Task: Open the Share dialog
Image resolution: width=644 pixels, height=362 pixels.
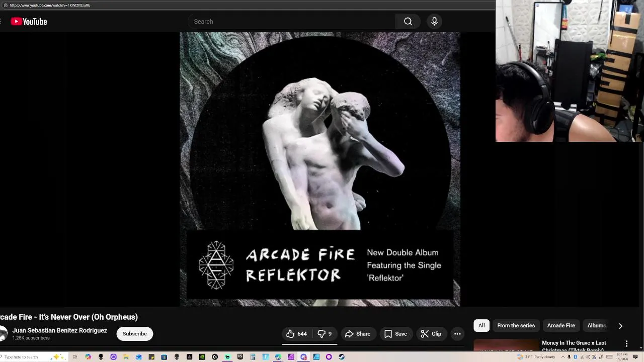Action: click(358, 334)
